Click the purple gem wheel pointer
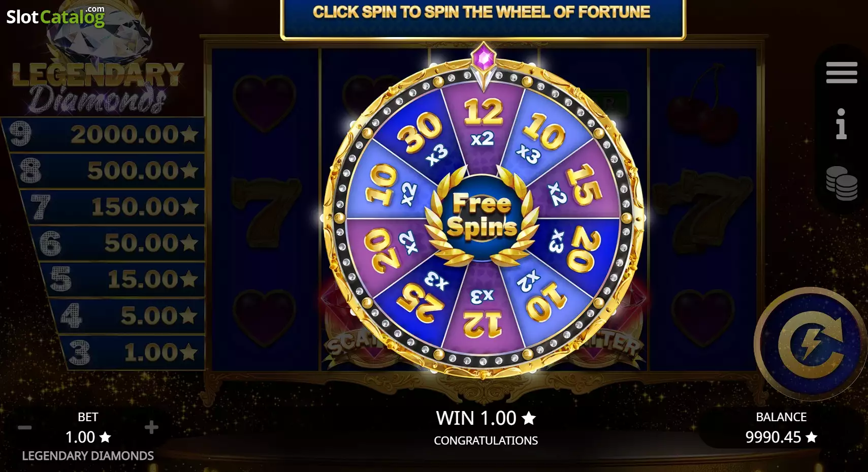 (x=484, y=59)
